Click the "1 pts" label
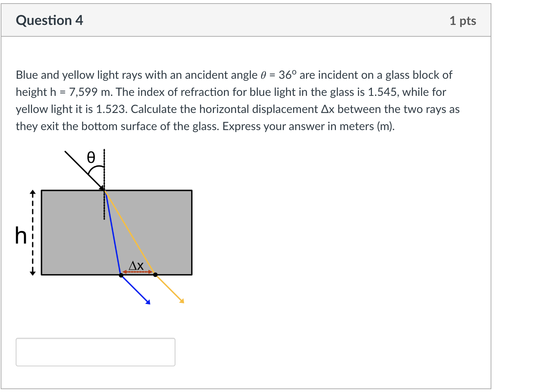This screenshot has height=392, width=537. [x=463, y=20]
